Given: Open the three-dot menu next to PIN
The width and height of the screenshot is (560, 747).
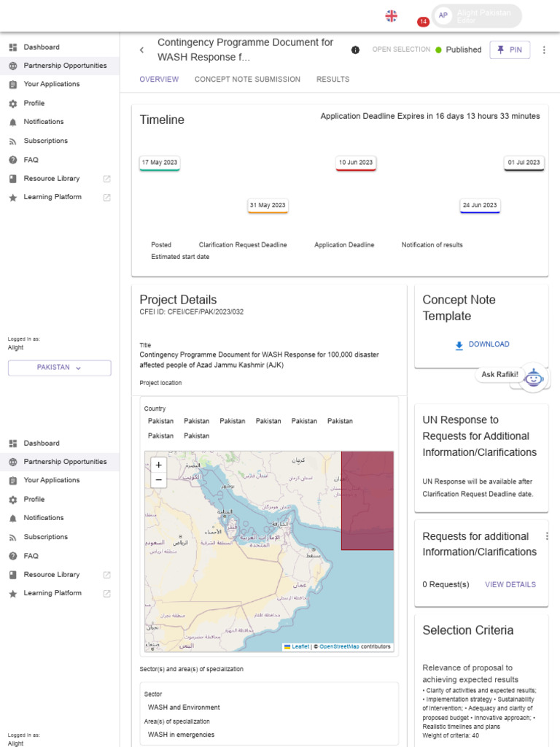Looking at the screenshot, I should coord(543,50).
